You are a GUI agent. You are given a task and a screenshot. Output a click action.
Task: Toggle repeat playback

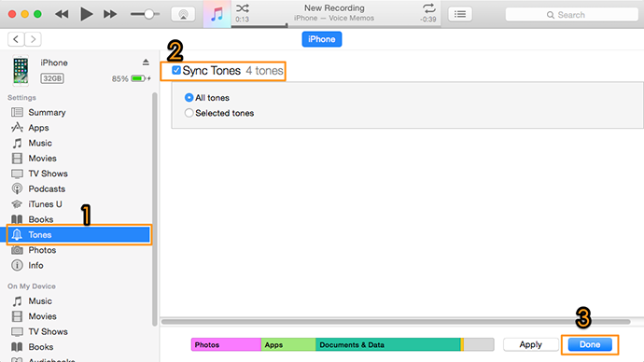(x=428, y=7)
